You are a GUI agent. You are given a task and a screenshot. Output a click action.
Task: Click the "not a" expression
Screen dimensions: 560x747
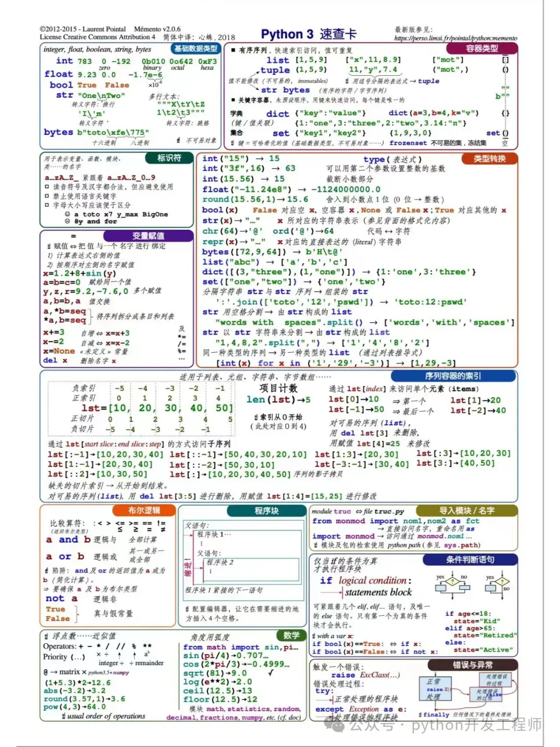(61, 598)
